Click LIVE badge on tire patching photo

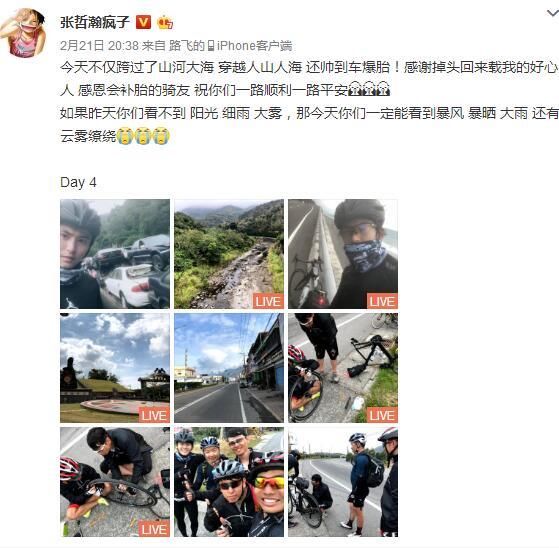154,529
